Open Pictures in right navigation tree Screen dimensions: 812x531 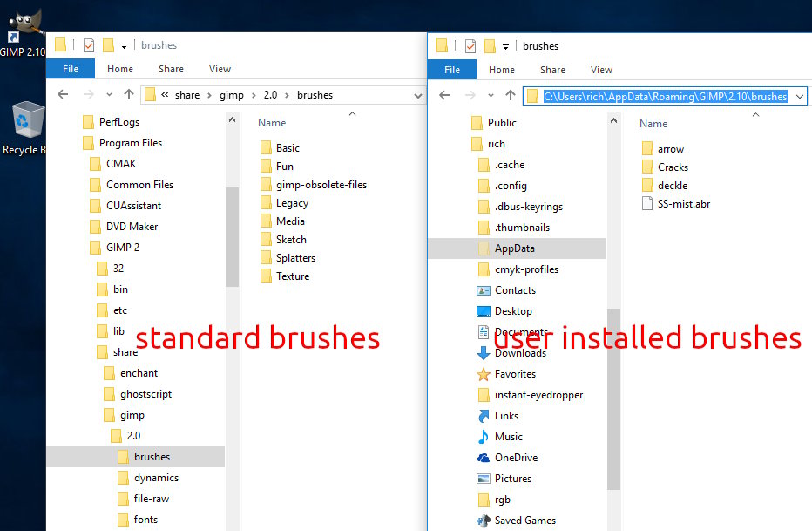coord(504,479)
